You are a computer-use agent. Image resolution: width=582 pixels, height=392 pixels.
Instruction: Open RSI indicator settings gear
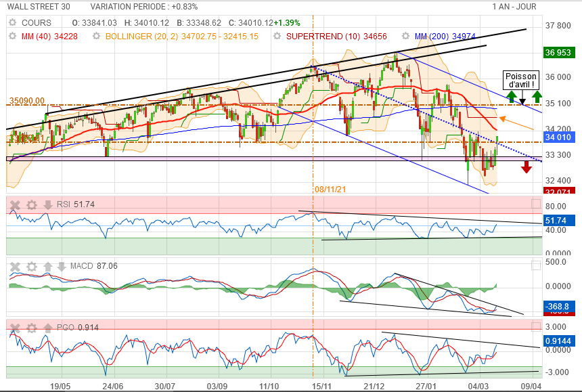[x=32, y=204]
